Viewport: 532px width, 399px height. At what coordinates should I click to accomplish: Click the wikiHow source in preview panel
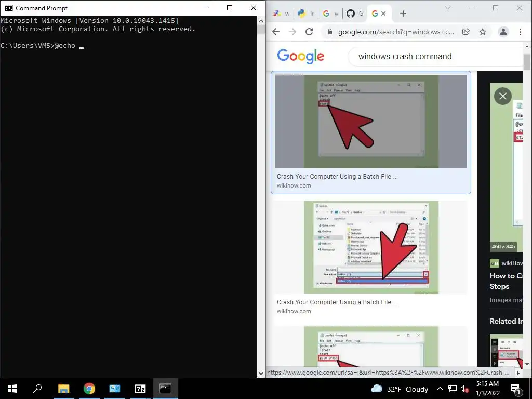[x=506, y=263]
